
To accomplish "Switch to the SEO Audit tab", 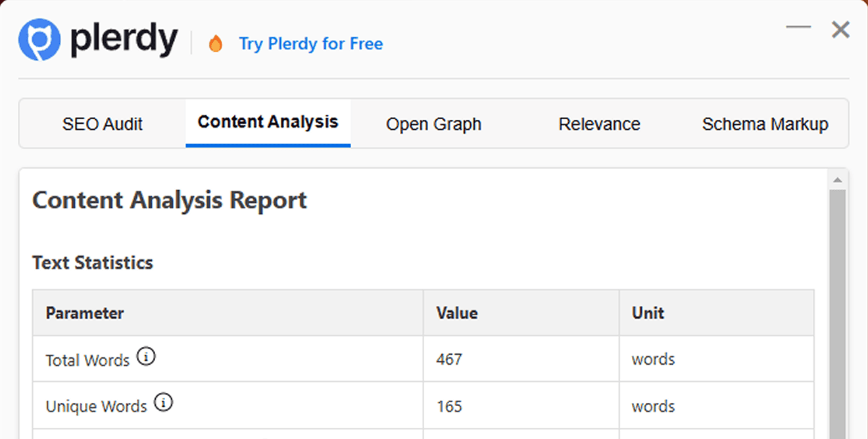I will click(x=103, y=124).
